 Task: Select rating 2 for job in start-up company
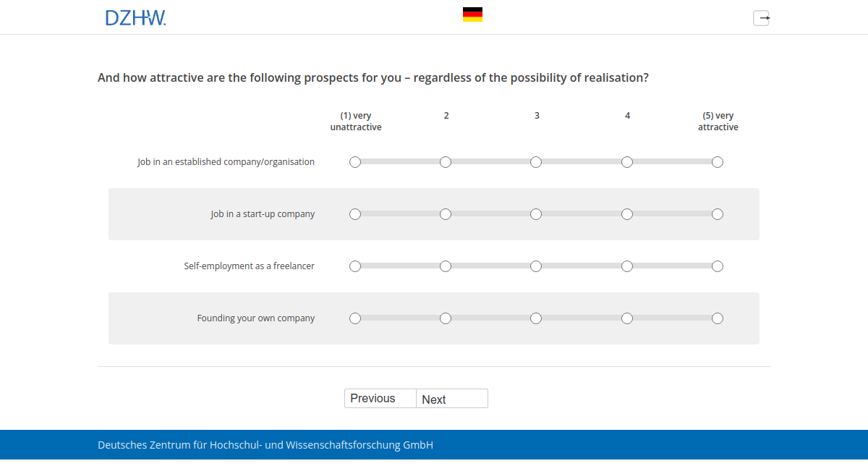pyautogui.click(x=446, y=214)
